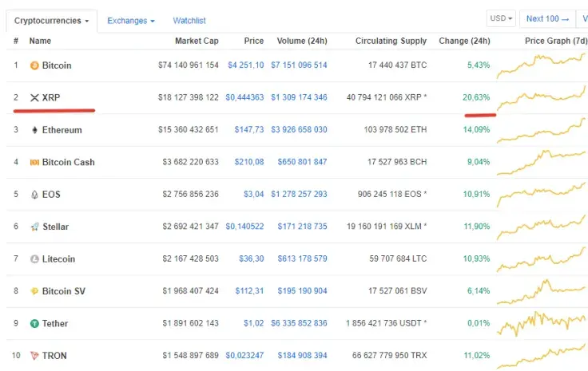588x371 pixels.
Task: Click Stellar price $0,140522
Action: point(244,226)
